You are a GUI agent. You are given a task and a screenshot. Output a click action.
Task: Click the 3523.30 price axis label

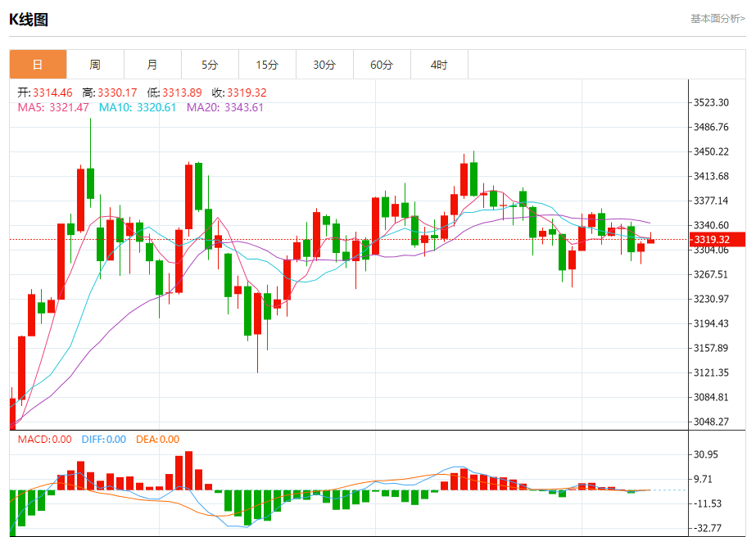pos(711,103)
